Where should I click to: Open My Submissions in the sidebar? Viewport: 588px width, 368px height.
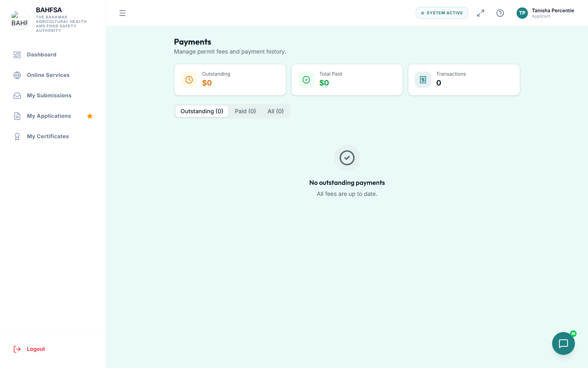[53, 96]
